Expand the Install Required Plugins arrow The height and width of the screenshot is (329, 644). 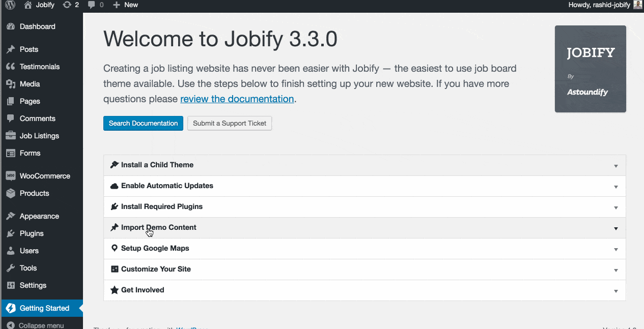click(616, 207)
